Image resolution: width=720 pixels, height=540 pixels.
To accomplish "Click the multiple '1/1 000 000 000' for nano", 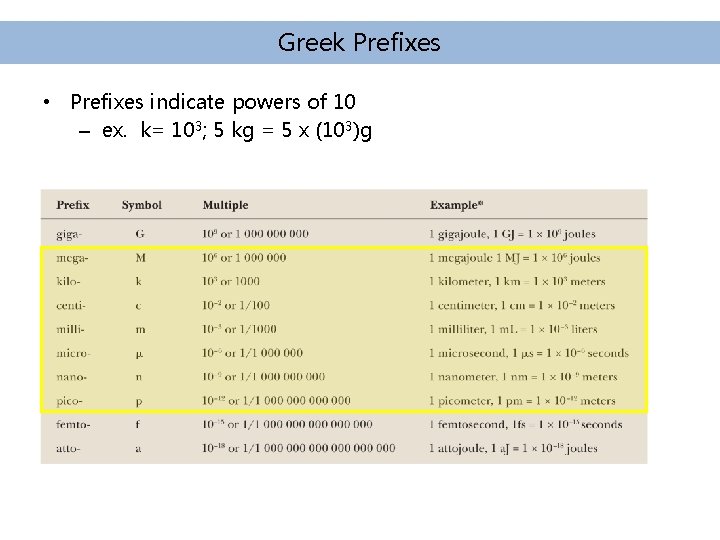I will click(282, 377).
